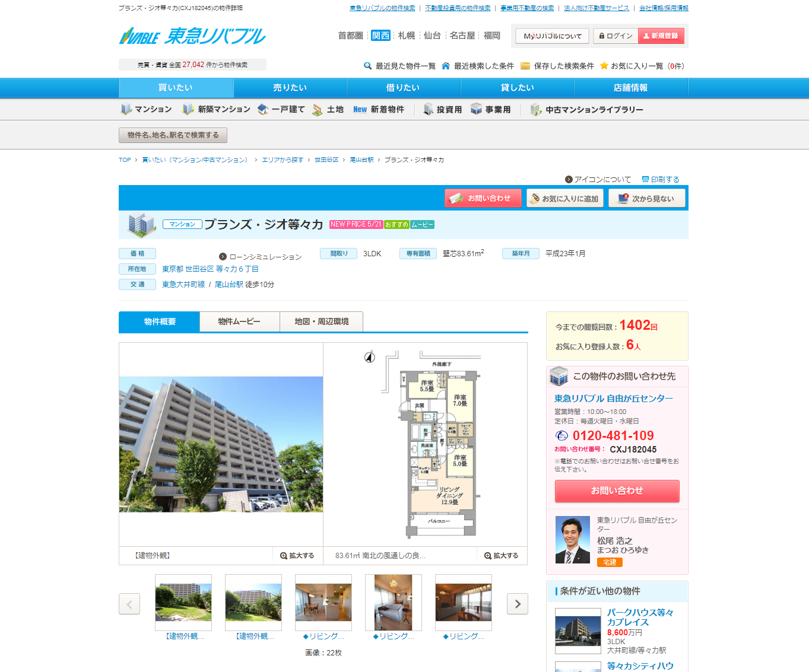Open リビング sofa thumbnail
This screenshot has height=672, width=809.
click(394, 602)
